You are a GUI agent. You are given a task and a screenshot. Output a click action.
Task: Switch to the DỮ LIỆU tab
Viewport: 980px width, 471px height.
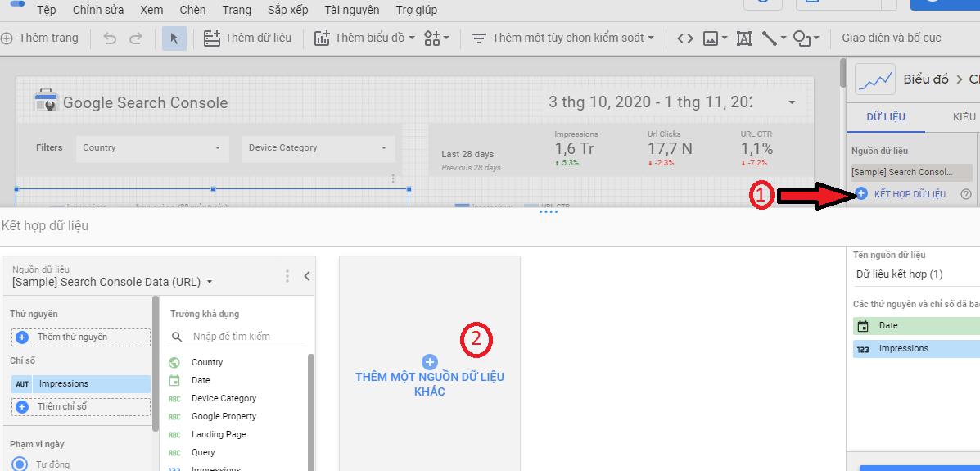pos(886,117)
